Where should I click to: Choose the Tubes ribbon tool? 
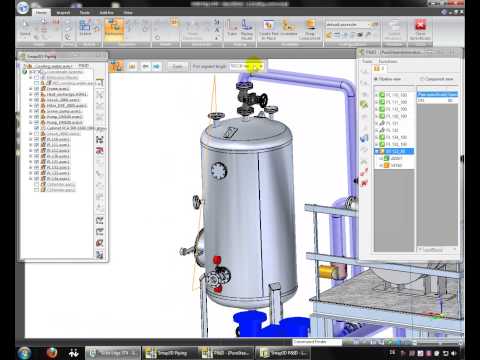232,28
